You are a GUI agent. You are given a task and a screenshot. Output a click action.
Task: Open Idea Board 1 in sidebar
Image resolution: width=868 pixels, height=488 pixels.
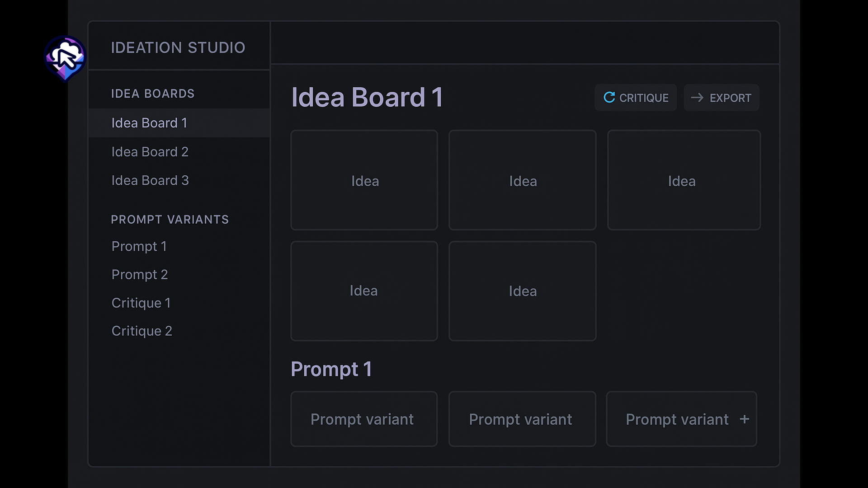149,123
